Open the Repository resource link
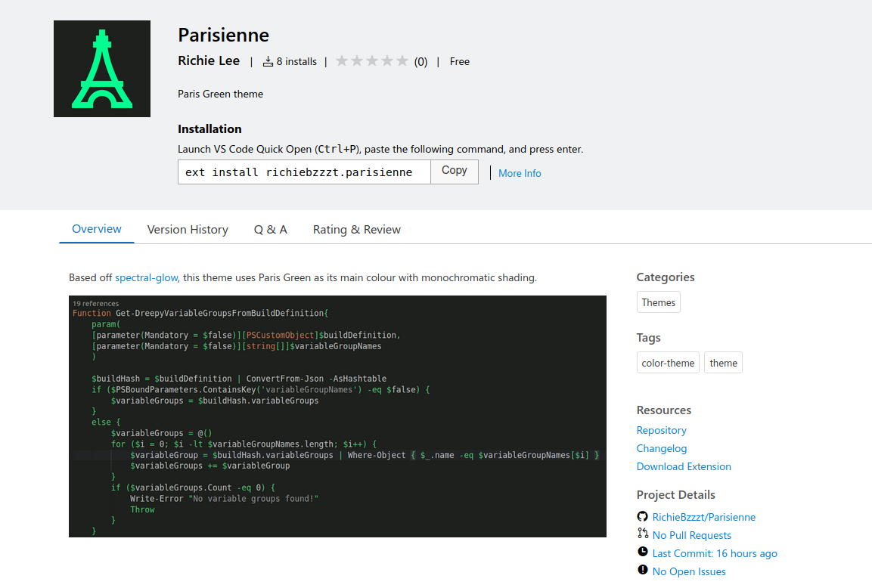The width and height of the screenshot is (872, 588). [x=661, y=430]
